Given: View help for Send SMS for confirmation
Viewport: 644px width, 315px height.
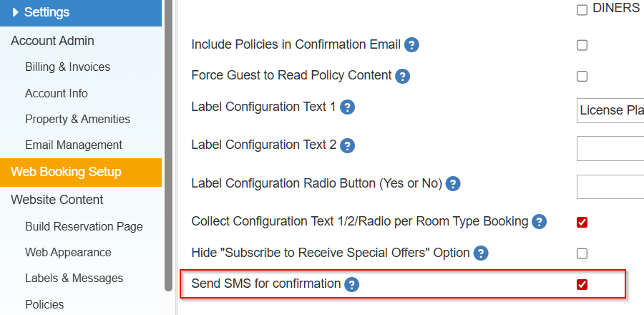Looking at the screenshot, I should 351,284.
